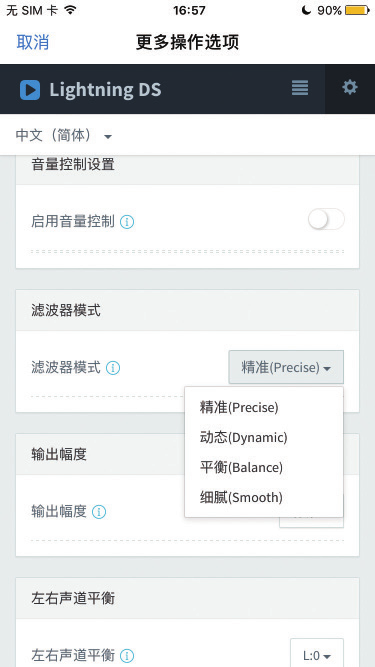Select 平衡(Balance) from the list
This screenshot has width=375, height=667.
tap(241, 467)
